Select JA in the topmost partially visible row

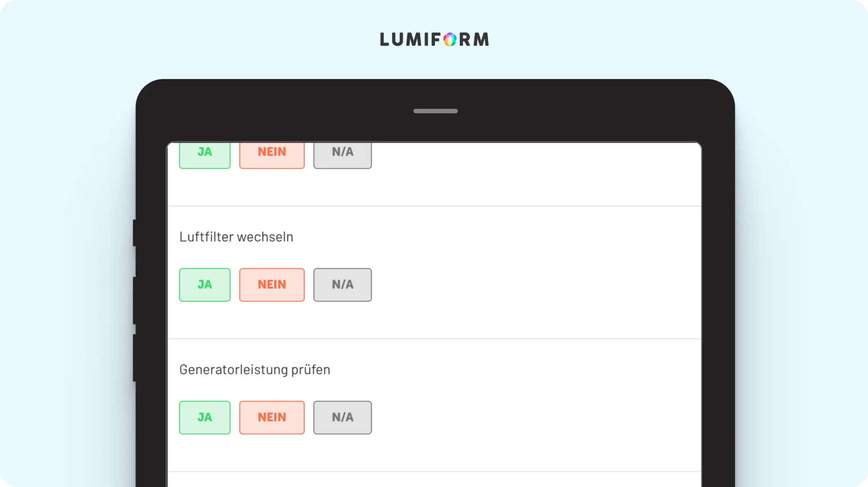pos(205,155)
